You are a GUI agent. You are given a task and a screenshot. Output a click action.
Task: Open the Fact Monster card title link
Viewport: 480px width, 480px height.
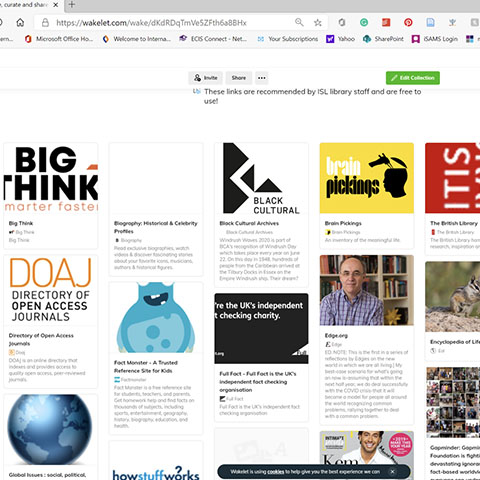[x=146, y=367]
